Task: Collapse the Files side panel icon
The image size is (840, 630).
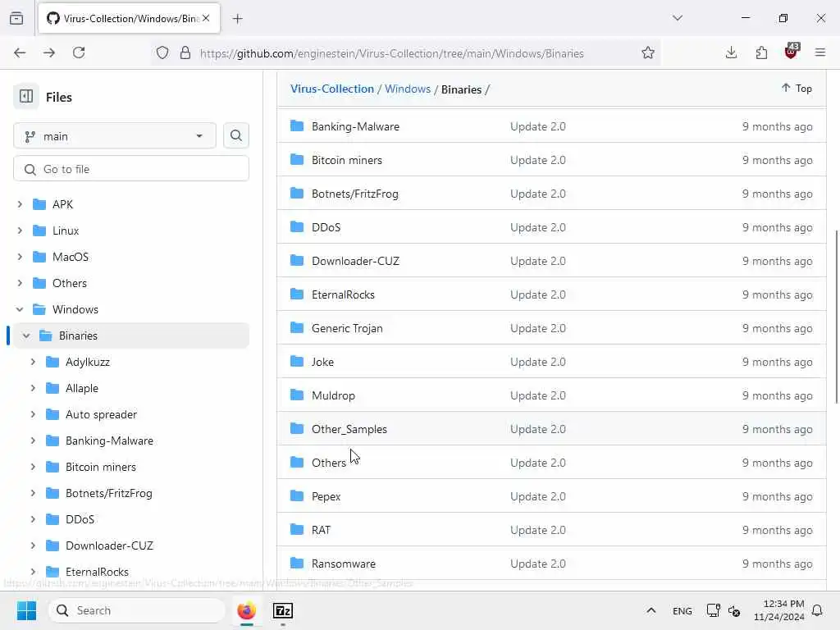Action: pyautogui.click(x=25, y=97)
